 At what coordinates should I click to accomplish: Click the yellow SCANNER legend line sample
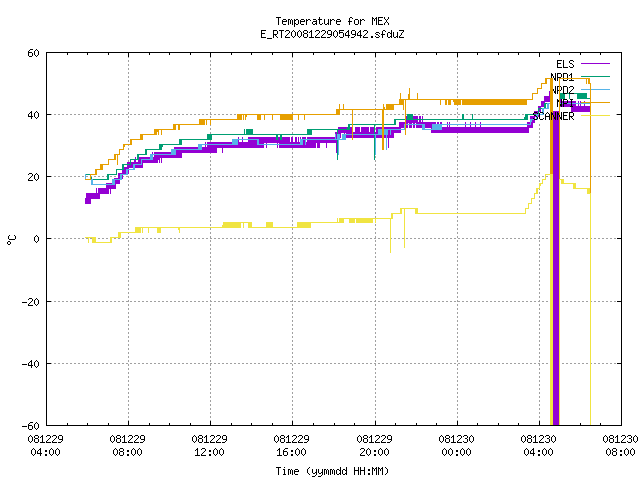coord(595,116)
